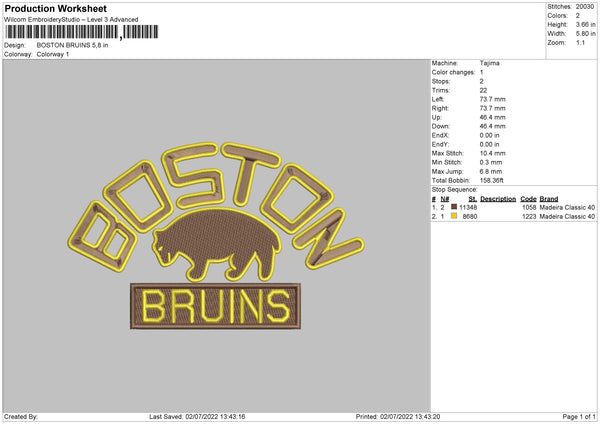600x424 pixels.
Task: Select the design name "BOSTON BRUINS 5,8 in"
Action: [72, 45]
